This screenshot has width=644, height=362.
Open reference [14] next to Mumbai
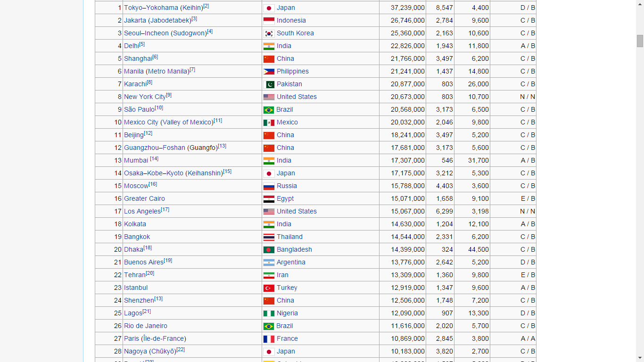coord(154,159)
